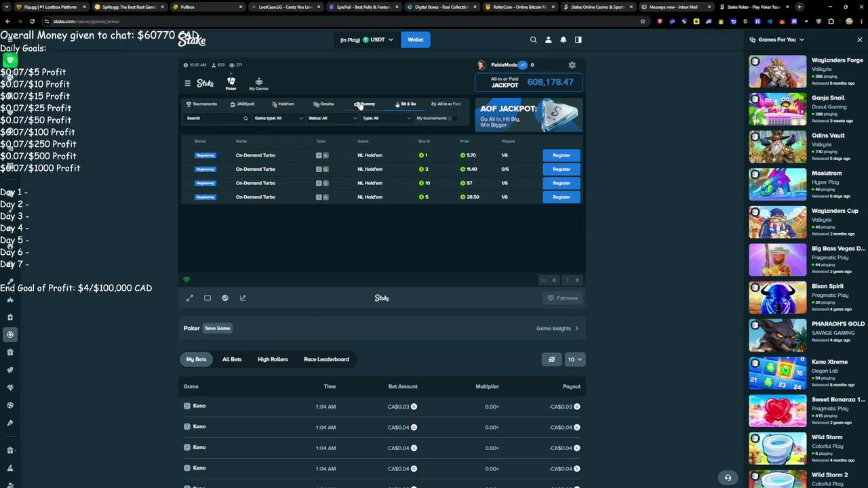Open the notifications bell
The width and height of the screenshot is (868, 488).
pos(563,40)
